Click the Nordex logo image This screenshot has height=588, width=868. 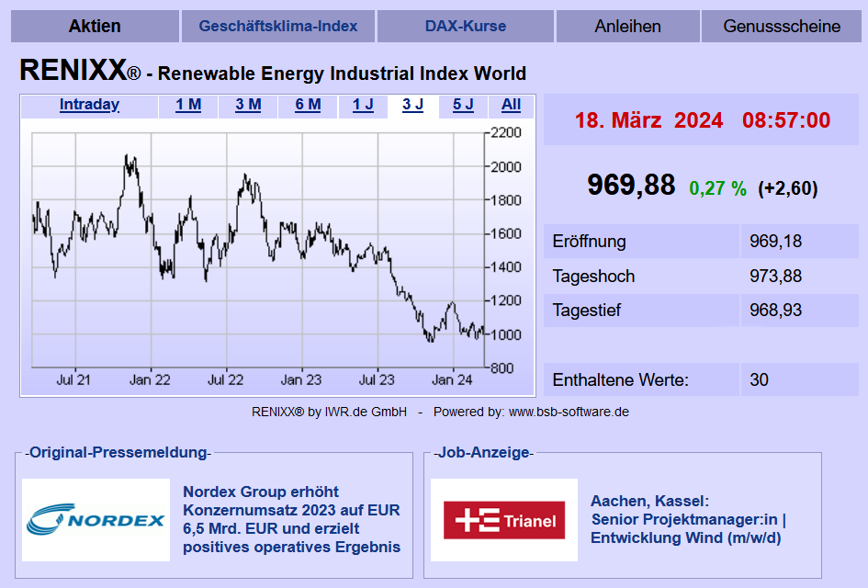pyautogui.click(x=96, y=520)
